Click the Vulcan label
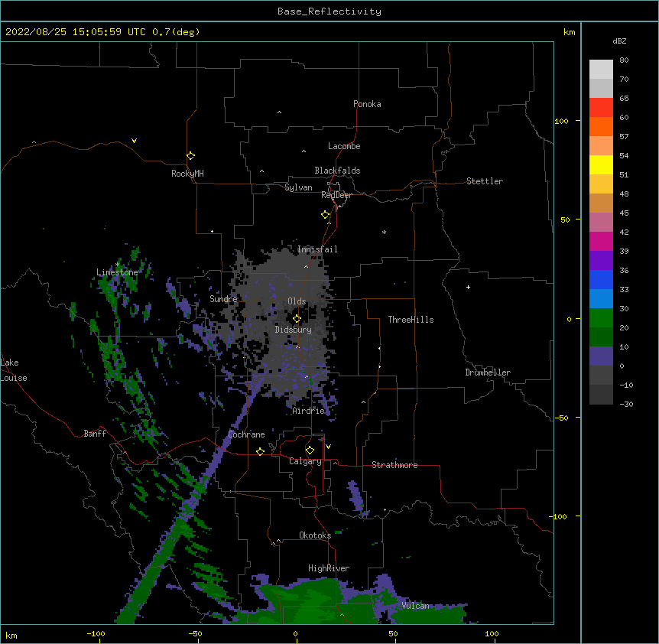The image size is (659, 644). pos(415,606)
